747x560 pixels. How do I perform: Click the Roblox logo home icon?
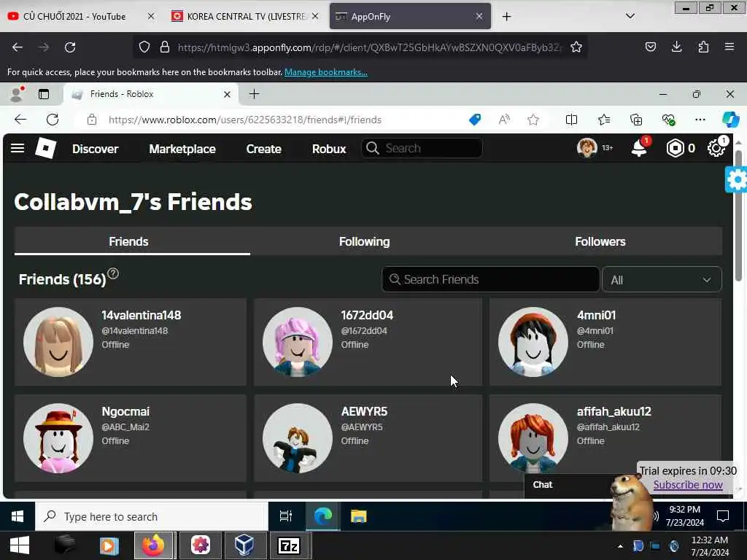coord(46,148)
